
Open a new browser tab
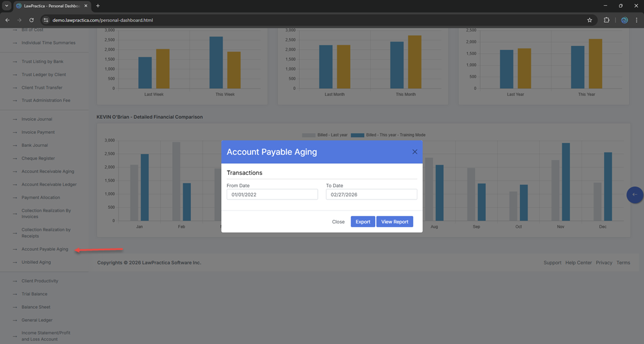98,6
